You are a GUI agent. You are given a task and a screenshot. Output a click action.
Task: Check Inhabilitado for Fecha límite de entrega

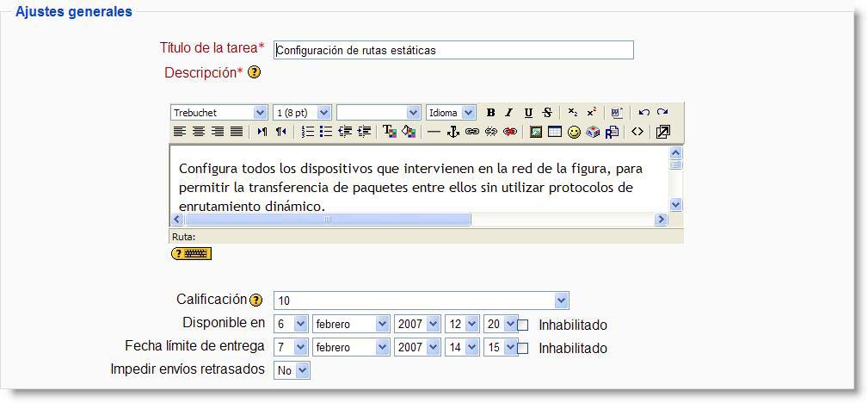point(523,348)
